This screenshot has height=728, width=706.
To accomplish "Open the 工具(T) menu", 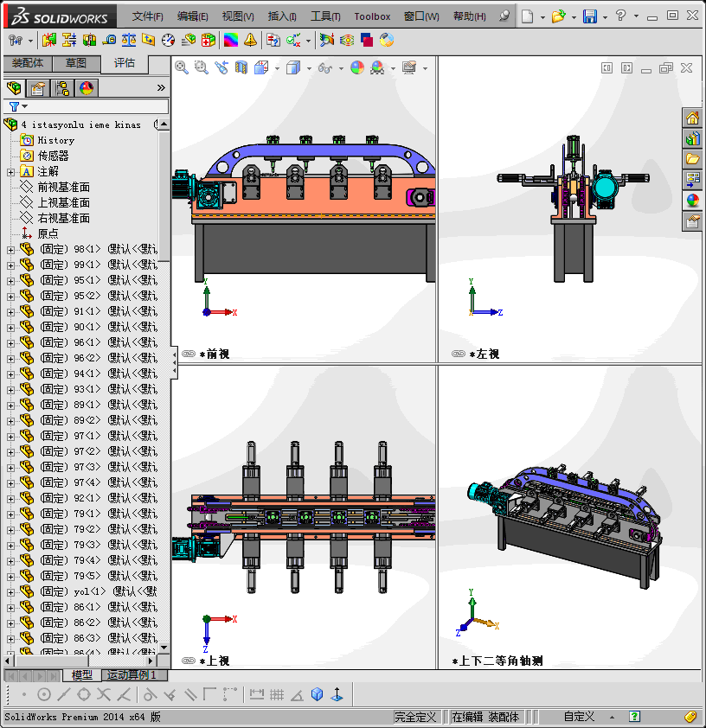I will click(325, 16).
